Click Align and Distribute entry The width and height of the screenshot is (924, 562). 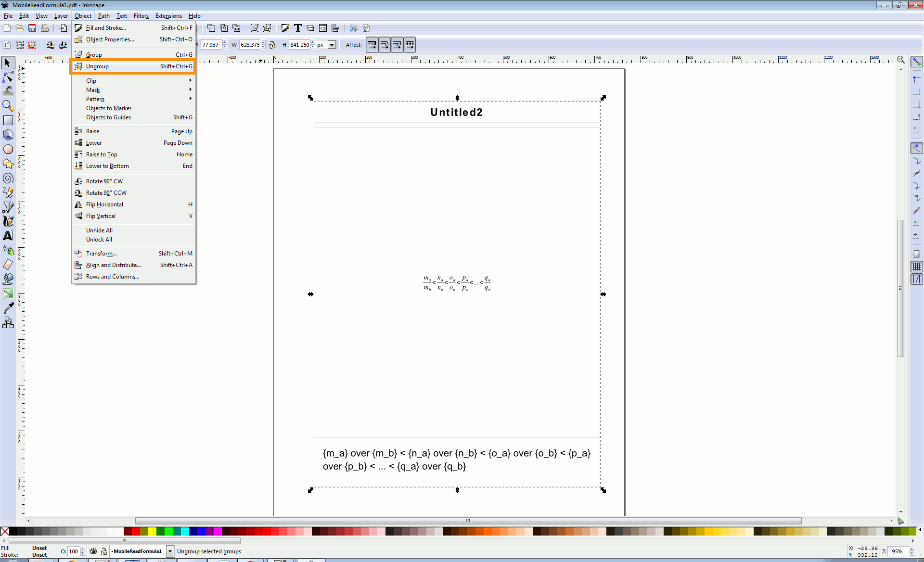pos(114,265)
